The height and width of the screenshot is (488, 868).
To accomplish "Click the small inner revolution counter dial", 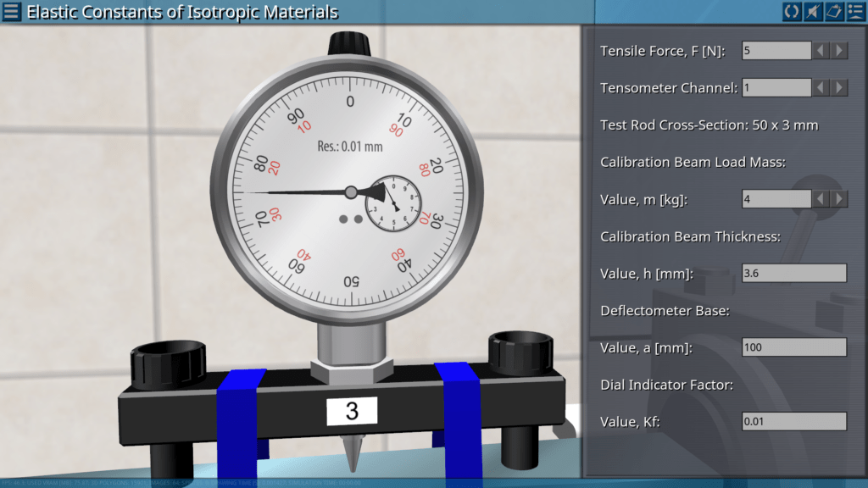I will 392,204.
